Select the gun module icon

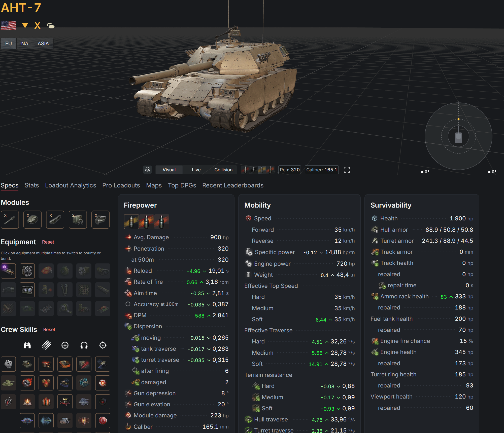pos(10,220)
